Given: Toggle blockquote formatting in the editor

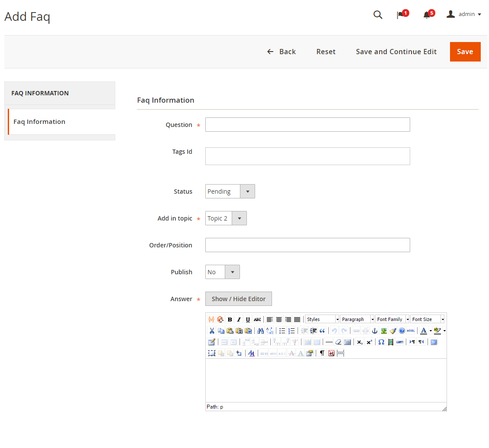Looking at the screenshot, I should (321, 331).
